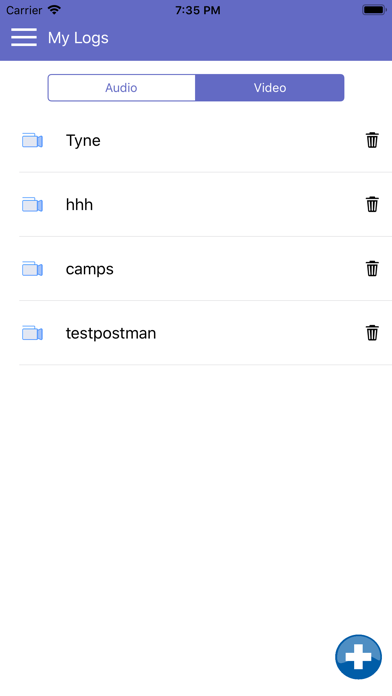Viewport: 392px width, 696px height.
Task: Delete the Tyne video log
Action: [372, 140]
